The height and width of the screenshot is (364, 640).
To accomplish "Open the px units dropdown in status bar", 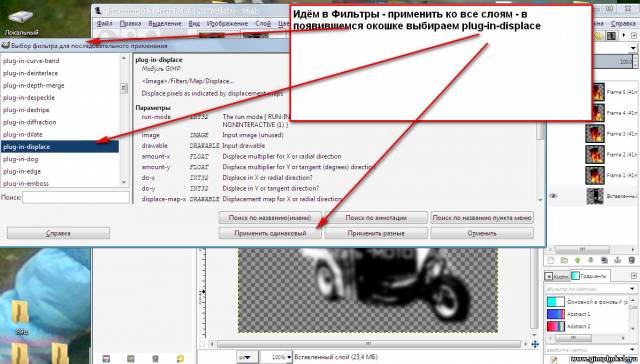I will click(x=247, y=357).
